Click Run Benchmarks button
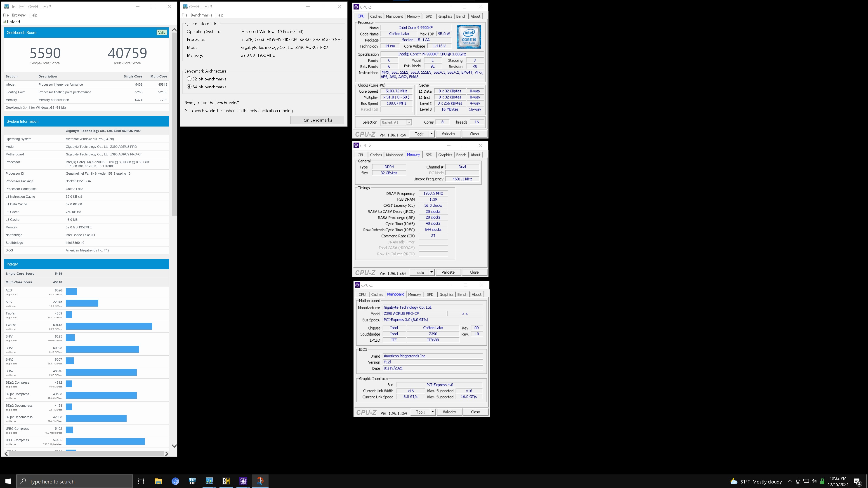The height and width of the screenshot is (488, 868). [x=317, y=120]
